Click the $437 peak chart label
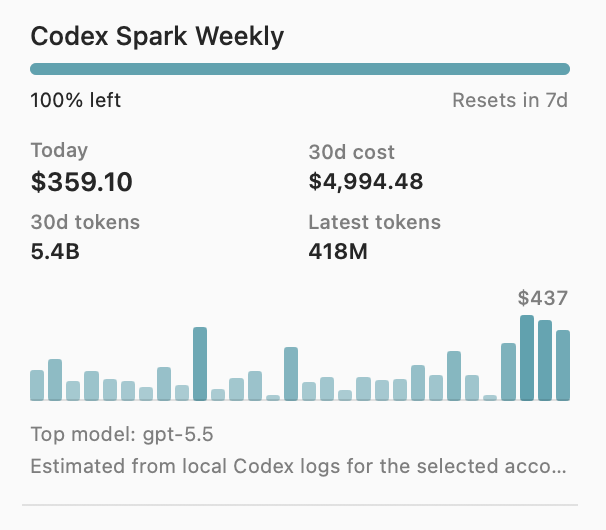This screenshot has width=606, height=530. click(543, 298)
